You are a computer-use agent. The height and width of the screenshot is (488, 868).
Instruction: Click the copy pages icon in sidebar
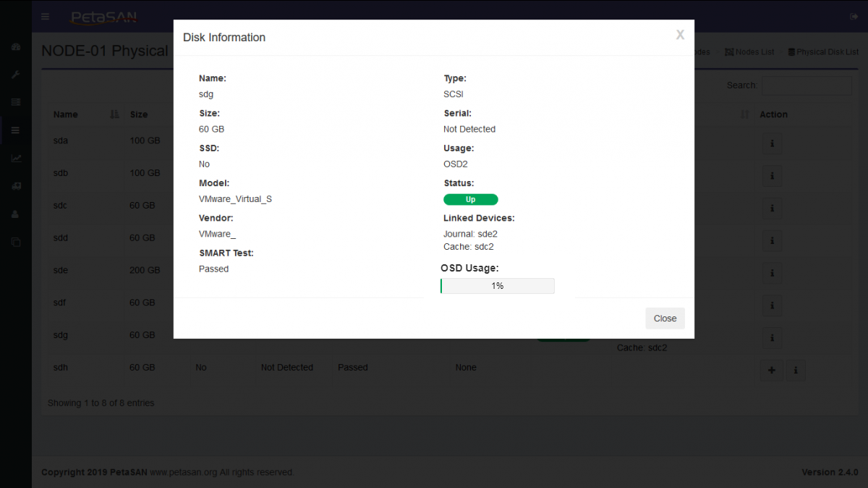16,242
